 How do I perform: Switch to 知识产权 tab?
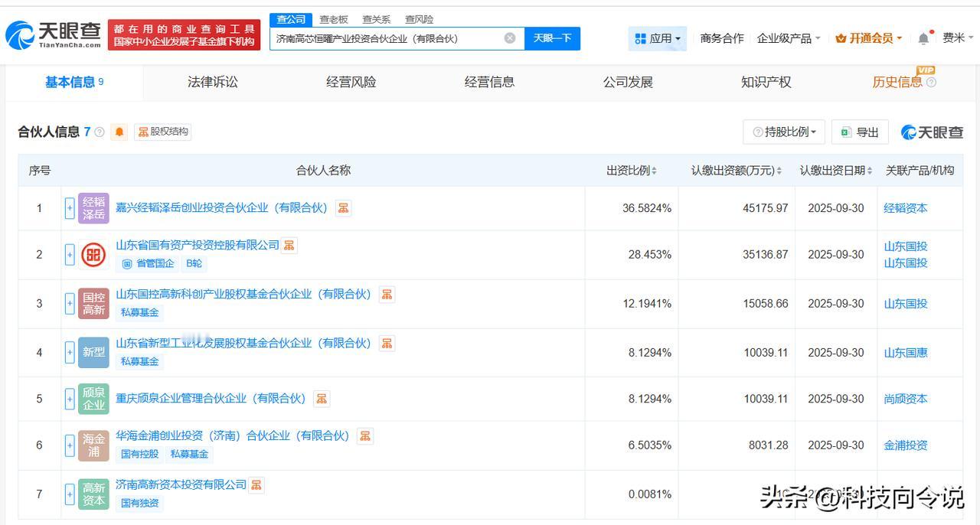pyautogui.click(x=766, y=82)
